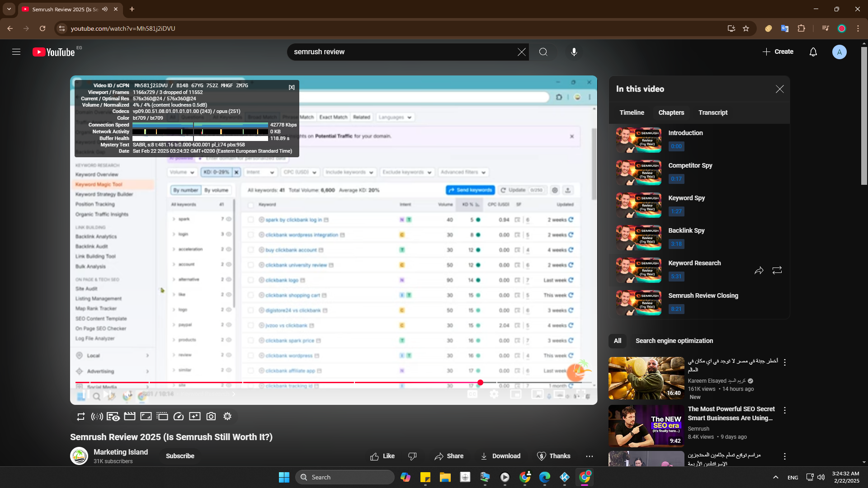Image resolution: width=868 pixels, height=488 pixels.
Task: Jump to the Backlink Spy chapter thumbnail
Action: point(638,238)
